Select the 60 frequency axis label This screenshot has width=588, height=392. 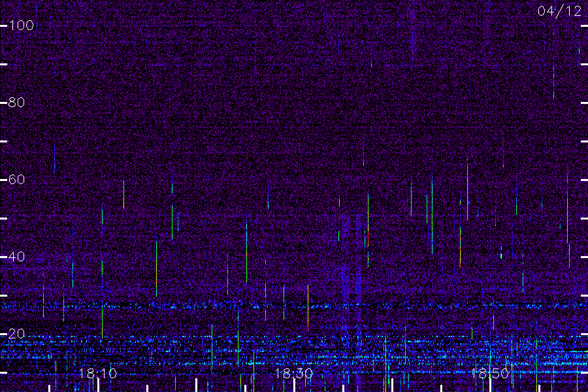(x=16, y=180)
